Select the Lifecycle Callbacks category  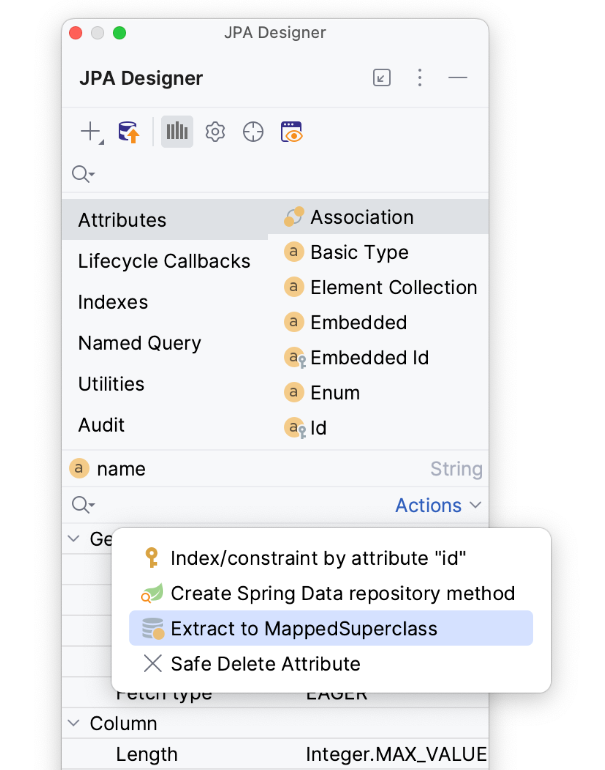(164, 262)
